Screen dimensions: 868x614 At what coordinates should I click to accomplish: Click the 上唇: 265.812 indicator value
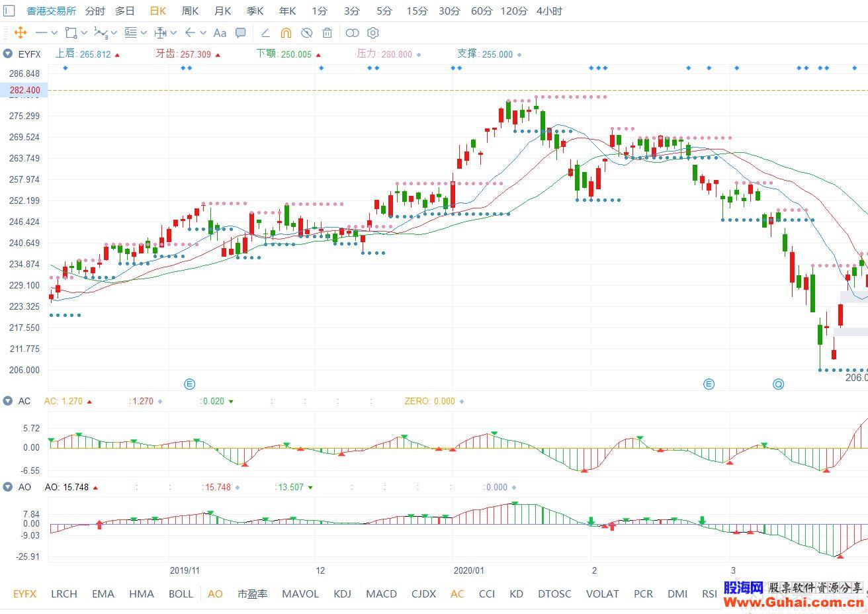[83, 54]
